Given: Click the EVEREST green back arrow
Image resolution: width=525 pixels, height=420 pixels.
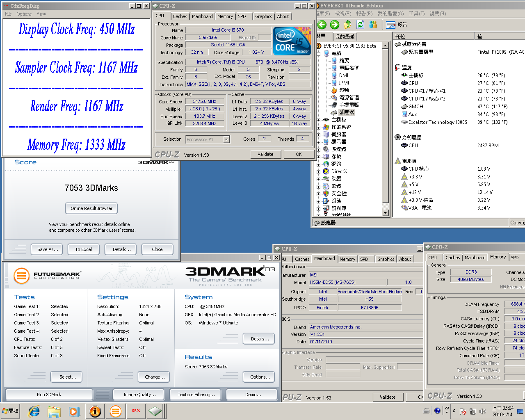Looking at the screenshot, I should coord(322,25).
